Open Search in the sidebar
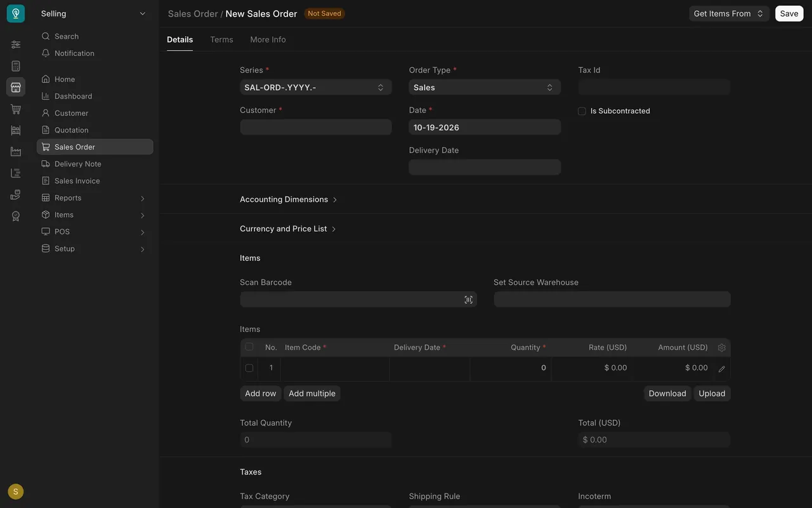This screenshot has width=812, height=508. [95, 36]
